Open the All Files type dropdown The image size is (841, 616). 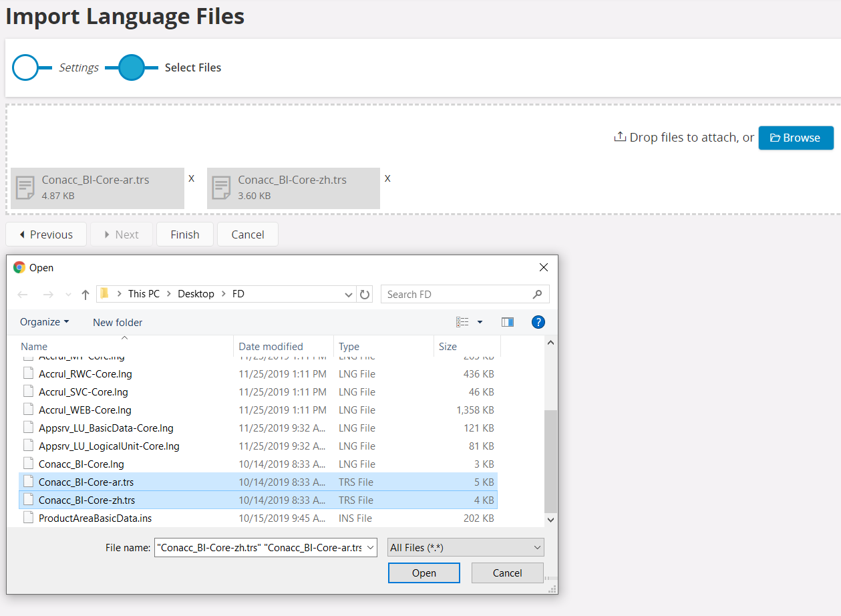coord(466,548)
